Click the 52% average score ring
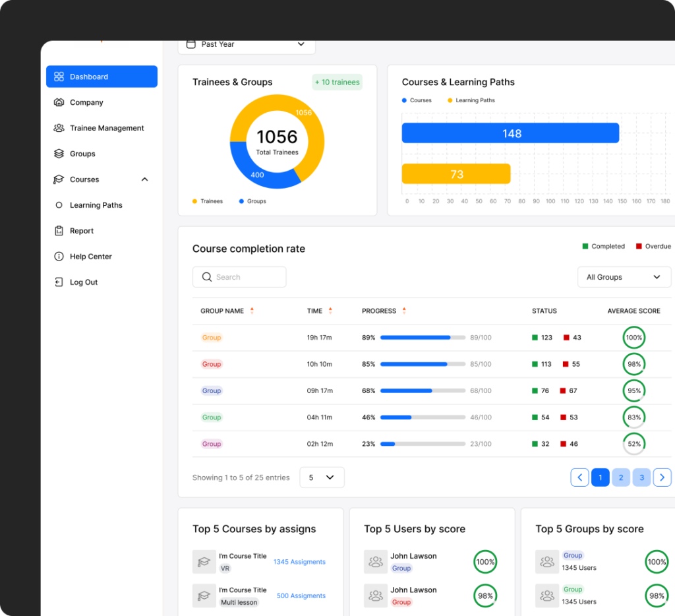Screen dimensions: 675x616 (634, 444)
